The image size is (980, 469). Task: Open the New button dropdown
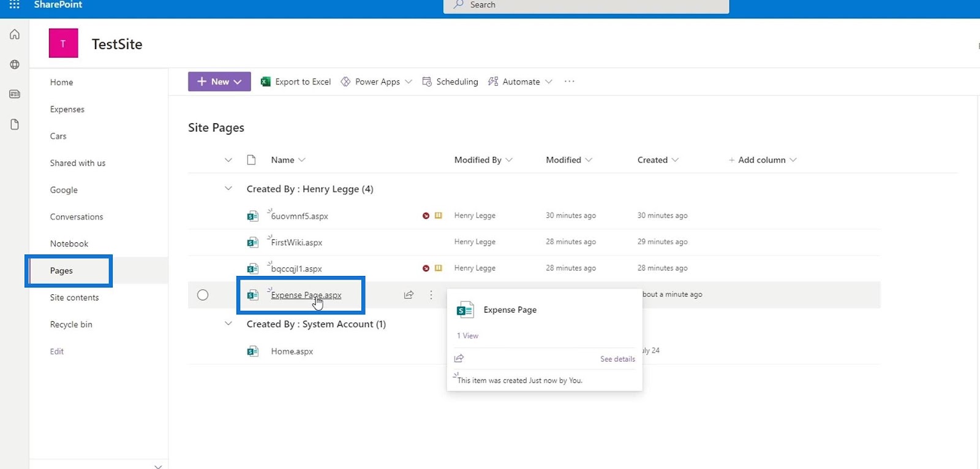(219, 82)
